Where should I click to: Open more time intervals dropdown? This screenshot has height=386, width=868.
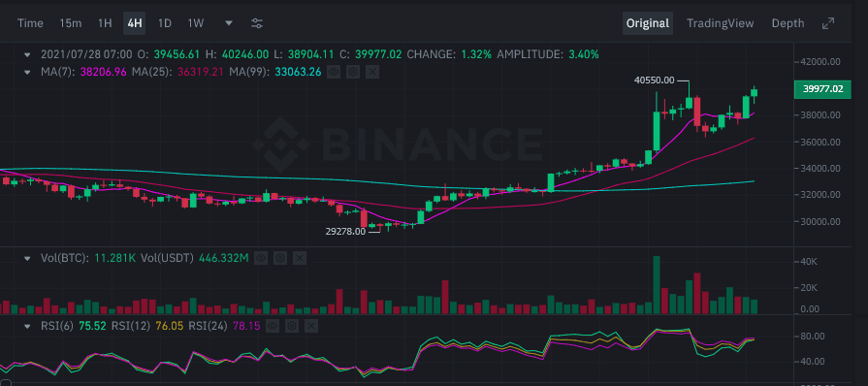(x=229, y=23)
